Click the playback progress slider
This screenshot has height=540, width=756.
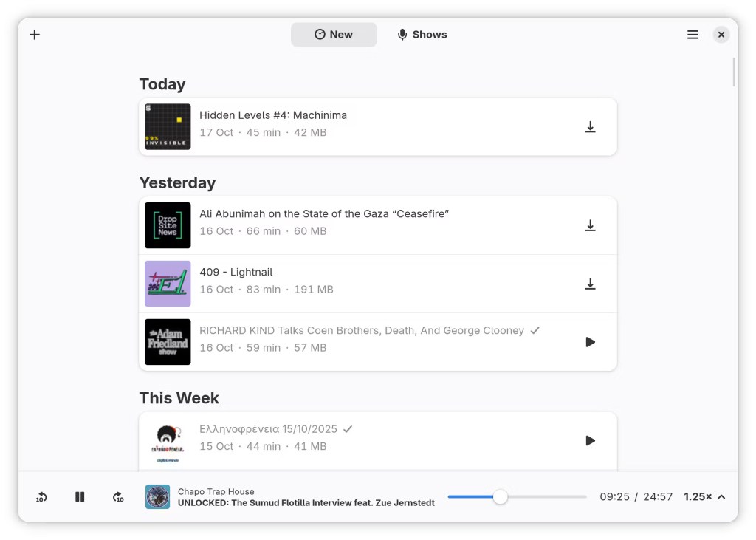517,497
